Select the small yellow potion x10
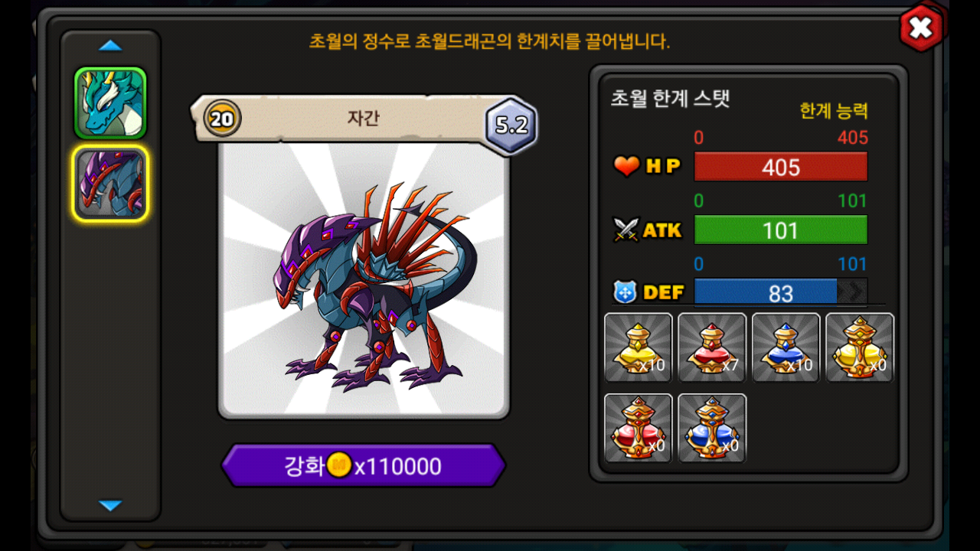The height and width of the screenshot is (551, 980). [639, 347]
